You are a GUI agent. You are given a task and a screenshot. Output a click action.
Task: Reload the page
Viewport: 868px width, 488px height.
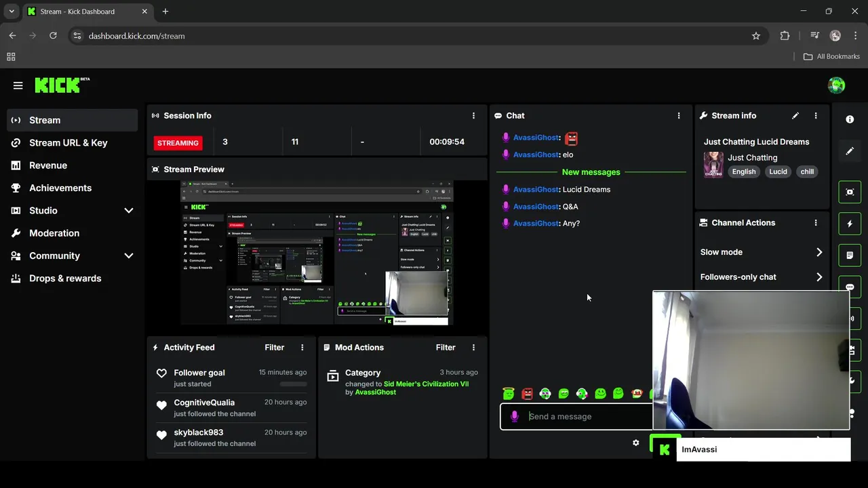[53, 36]
